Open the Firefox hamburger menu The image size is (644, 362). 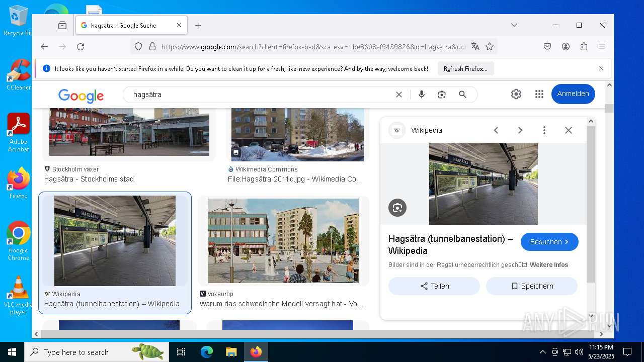coord(602,46)
